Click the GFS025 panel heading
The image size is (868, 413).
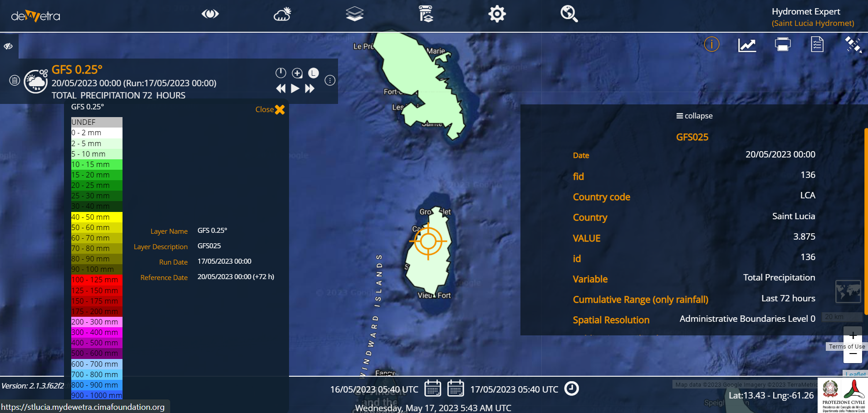coord(692,137)
